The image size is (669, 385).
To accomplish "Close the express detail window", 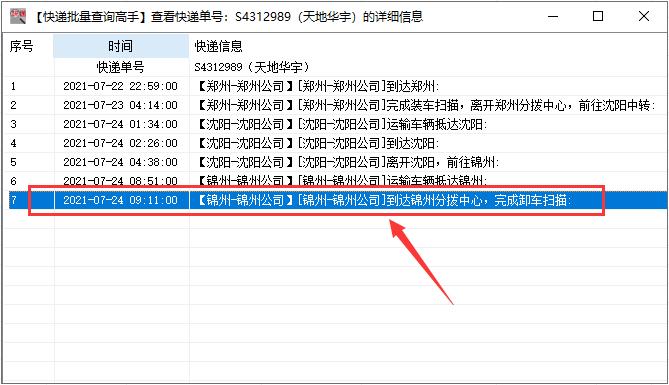I will click(x=644, y=17).
